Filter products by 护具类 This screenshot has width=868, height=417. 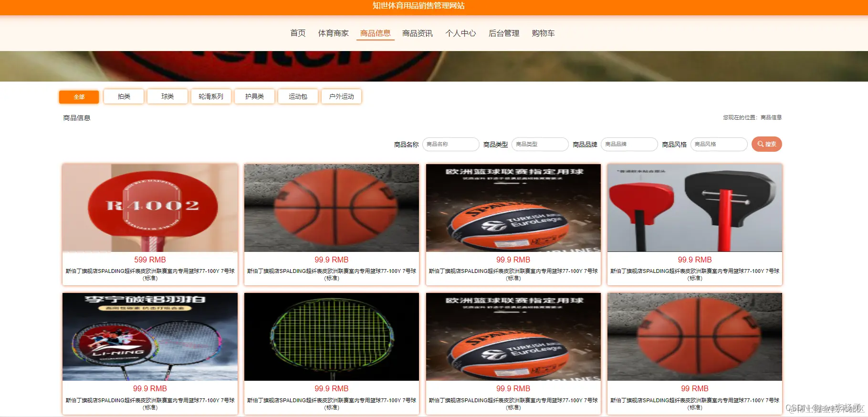point(254,96)
